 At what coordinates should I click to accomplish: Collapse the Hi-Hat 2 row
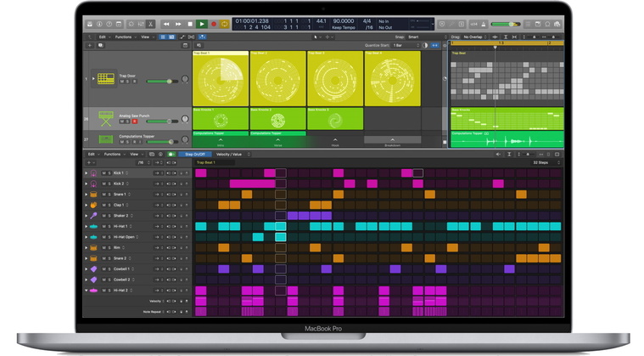(87, 291)
